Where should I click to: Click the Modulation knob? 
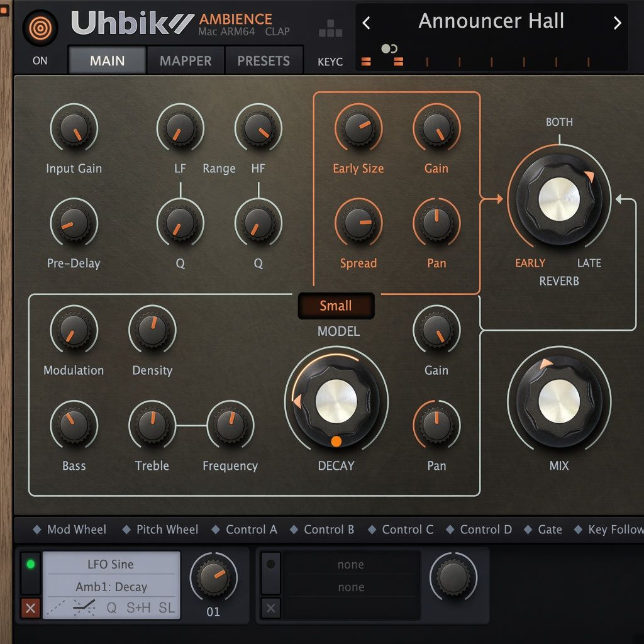click(x=74, y=330)
